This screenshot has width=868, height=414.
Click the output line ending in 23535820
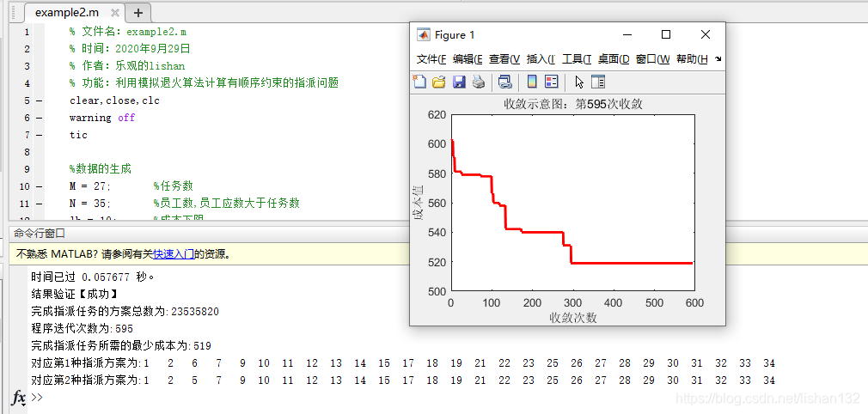tap(125, 312)
